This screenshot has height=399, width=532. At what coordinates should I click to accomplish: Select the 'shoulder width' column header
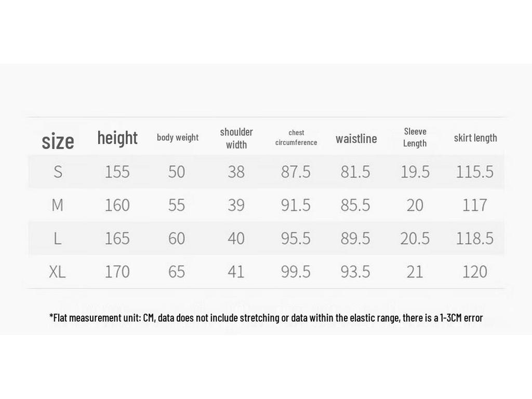pos(236,138)
